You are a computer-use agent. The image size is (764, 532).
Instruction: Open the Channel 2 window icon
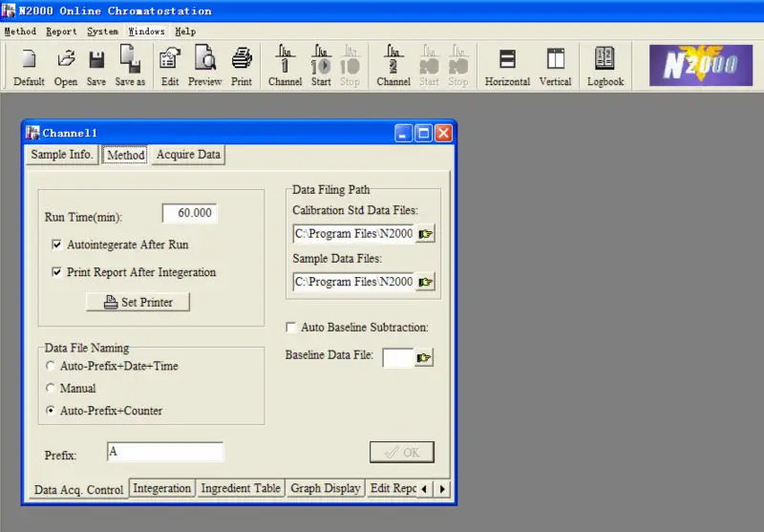(x=393, y=66)
